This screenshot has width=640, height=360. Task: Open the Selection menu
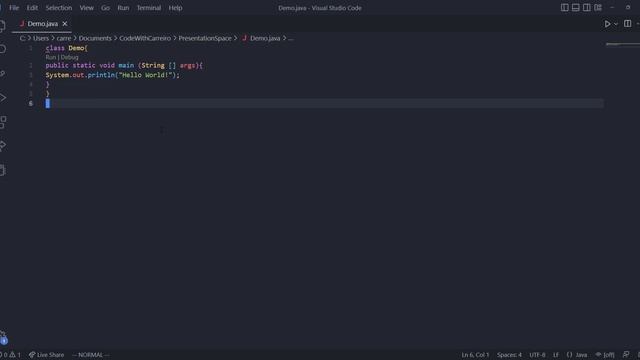point(59,8)
